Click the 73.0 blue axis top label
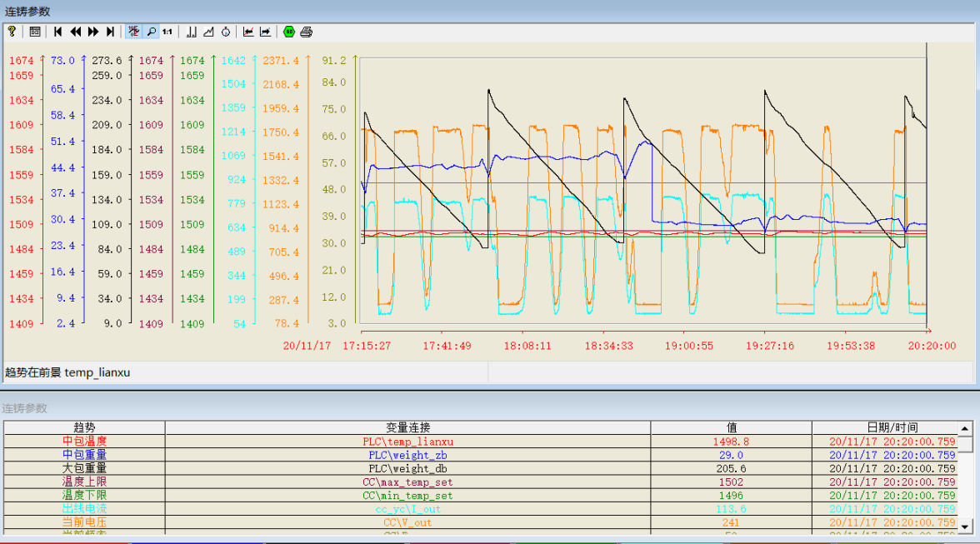980x544 pixels. coord(62,61)
